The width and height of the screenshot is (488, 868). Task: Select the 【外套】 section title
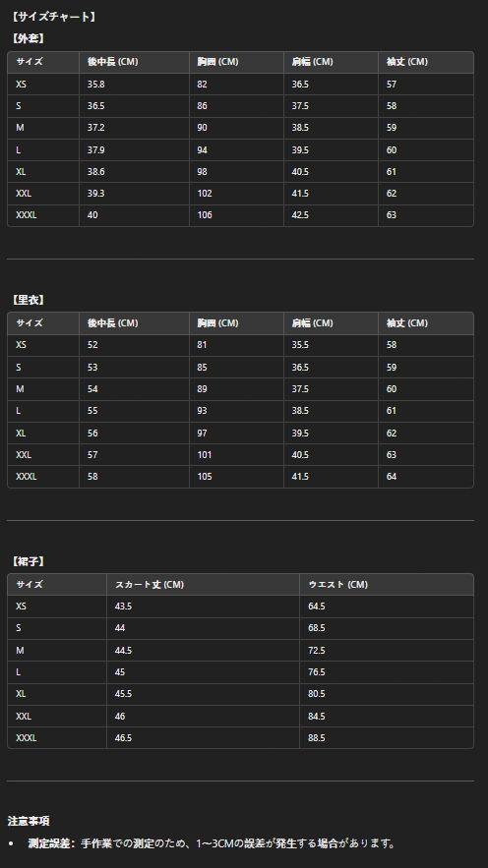click(29, 38)
